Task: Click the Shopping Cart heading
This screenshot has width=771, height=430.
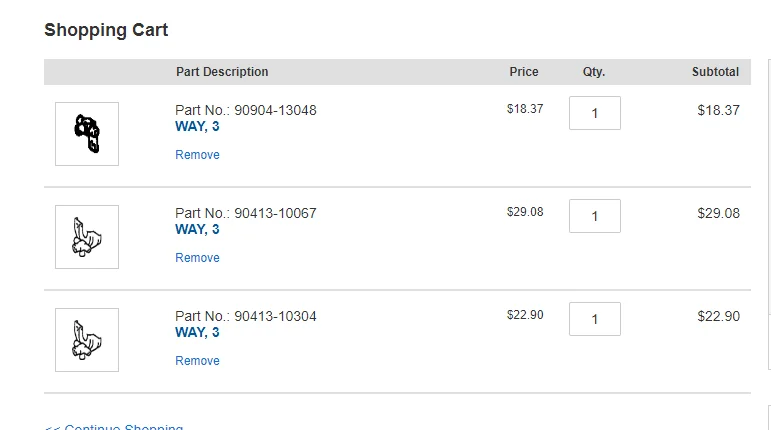Action: click(106, 30)
